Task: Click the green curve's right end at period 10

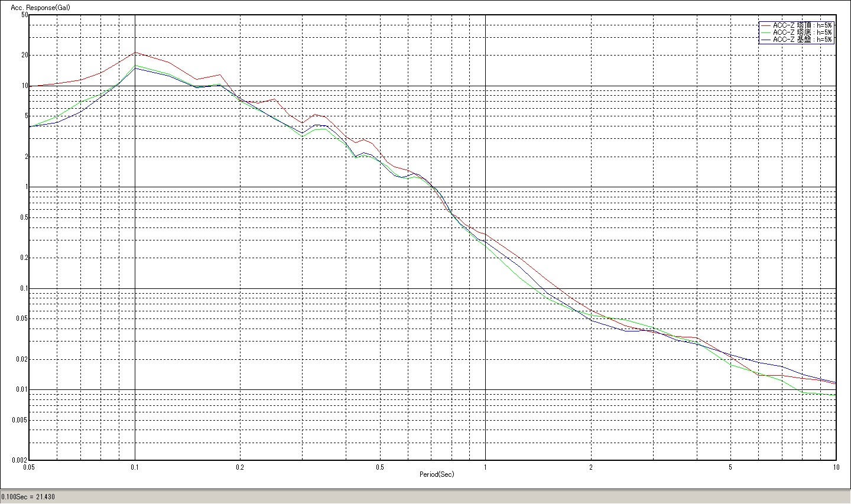Action: pyautogui.click(x=834, y=395)
